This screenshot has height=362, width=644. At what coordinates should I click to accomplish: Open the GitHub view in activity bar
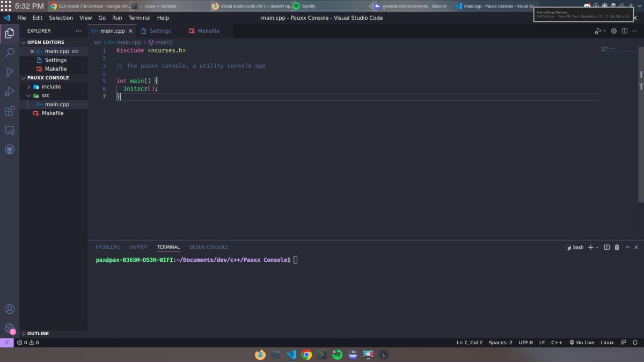coord(10,150)
